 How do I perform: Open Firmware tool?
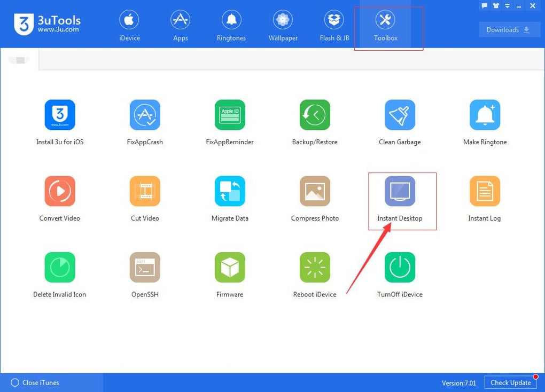tap(230, 267)
